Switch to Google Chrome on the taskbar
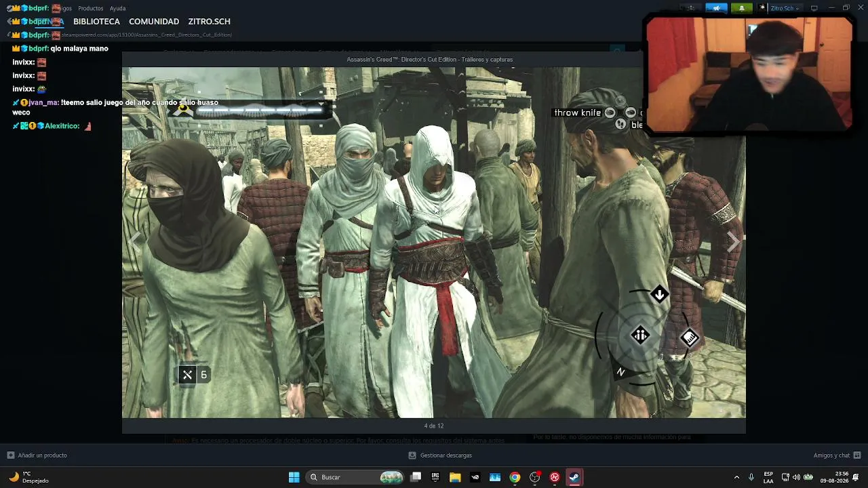 tap(515, 477)
